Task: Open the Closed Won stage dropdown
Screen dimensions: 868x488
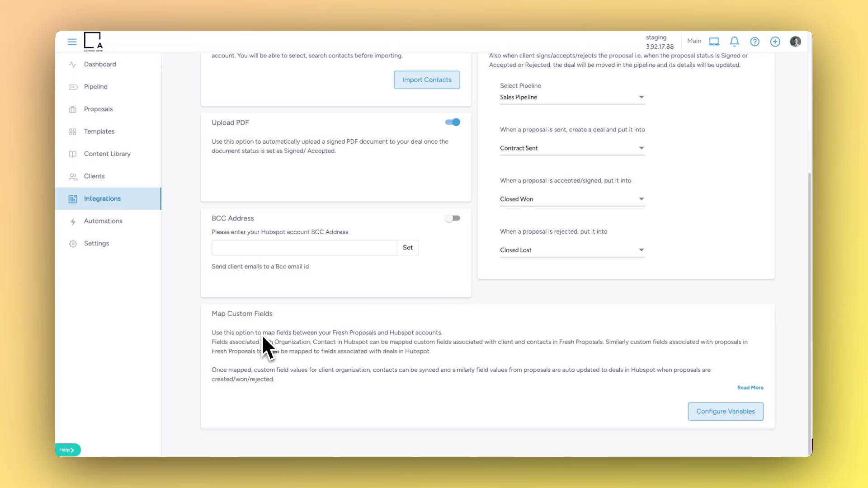Action: pyautogui.click(x=572, y=199)
